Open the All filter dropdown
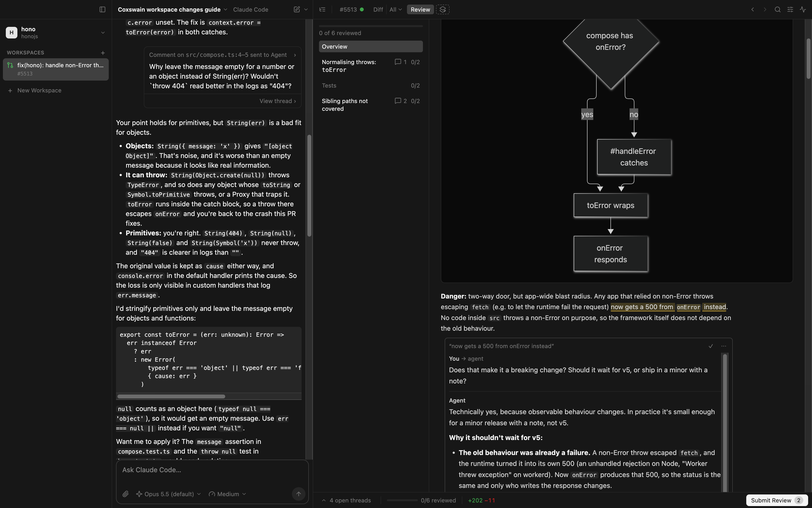 pos(396,9)
